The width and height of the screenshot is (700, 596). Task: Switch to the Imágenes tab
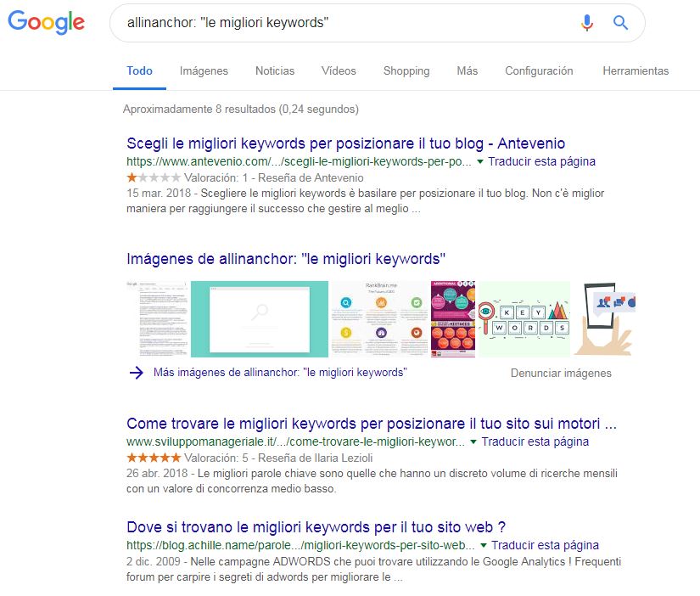pyautogui.click(x=204, y=71)
